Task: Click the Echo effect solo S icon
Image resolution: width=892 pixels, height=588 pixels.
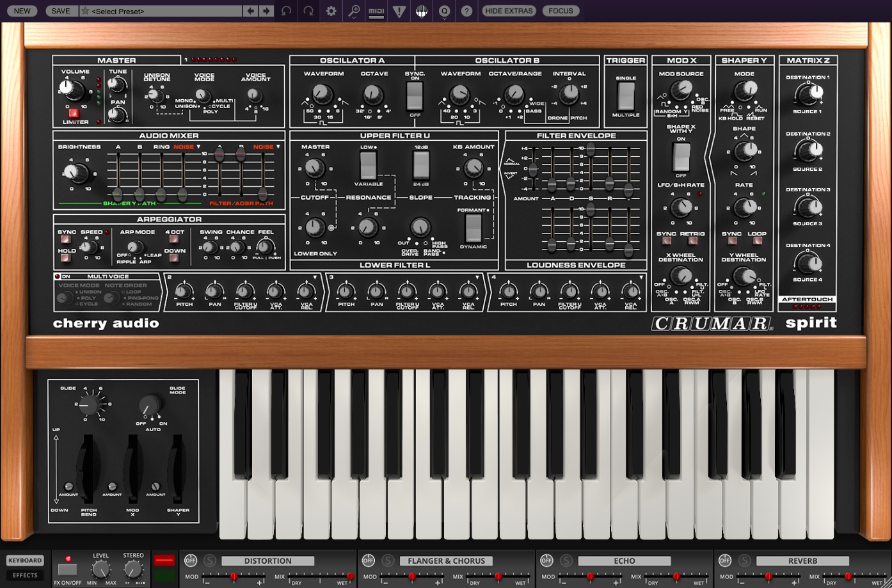Action: point(566,560)
